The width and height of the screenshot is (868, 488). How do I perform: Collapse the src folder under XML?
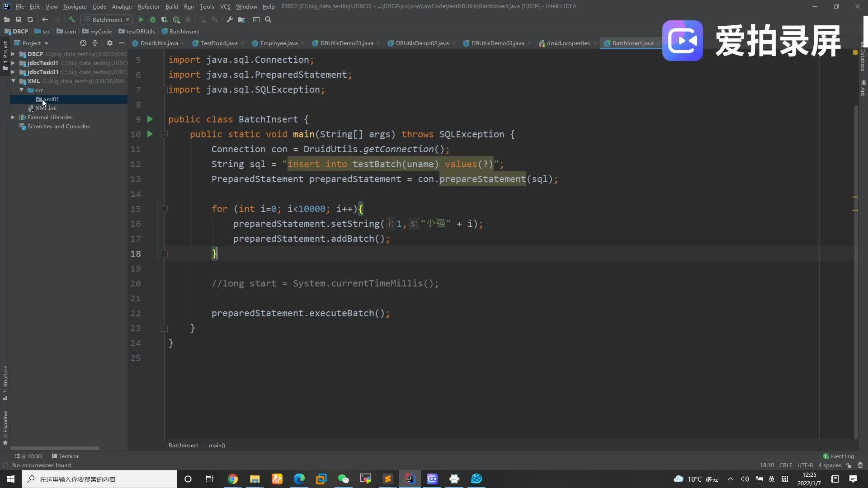point(21,90)
